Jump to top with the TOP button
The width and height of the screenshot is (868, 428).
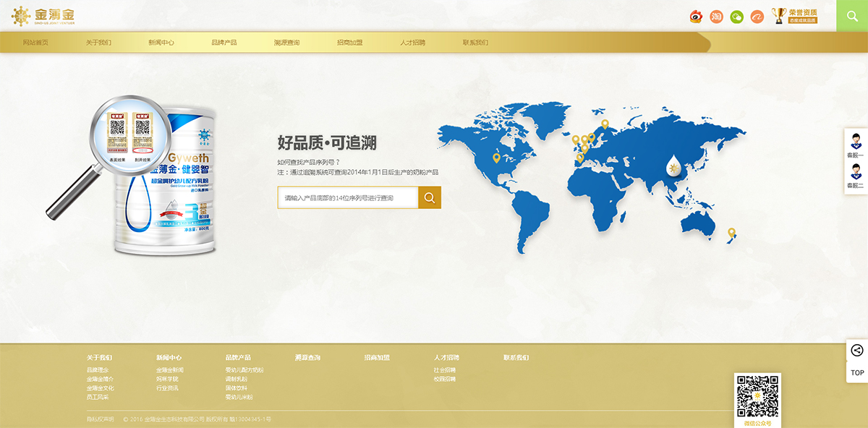tap(857, 372)
